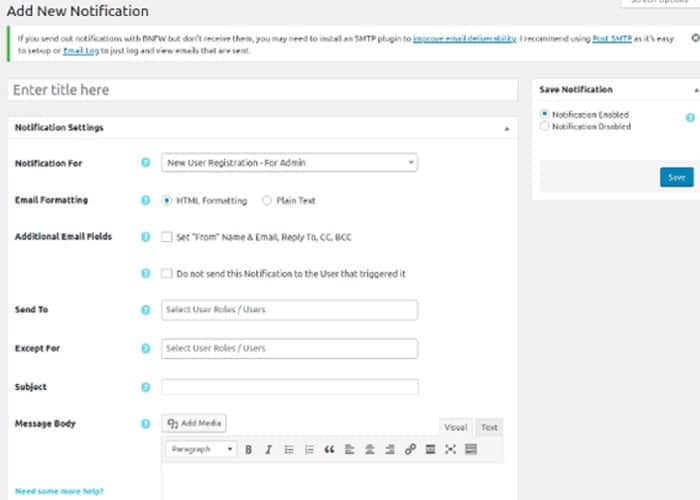This screenshot has width=700, height=500.
Task: Click into message body editor area
Action: coord(333,482)
